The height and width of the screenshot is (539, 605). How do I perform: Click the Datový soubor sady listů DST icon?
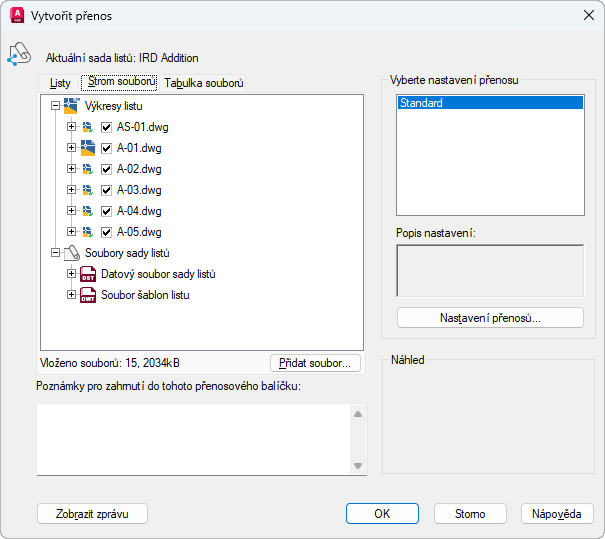pos(88,274)
